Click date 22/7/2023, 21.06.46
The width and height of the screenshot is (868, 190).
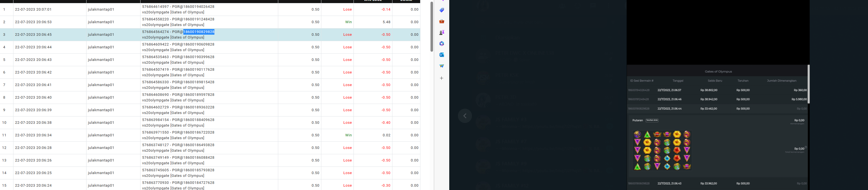pyautogui.click(x=669, y=99)
